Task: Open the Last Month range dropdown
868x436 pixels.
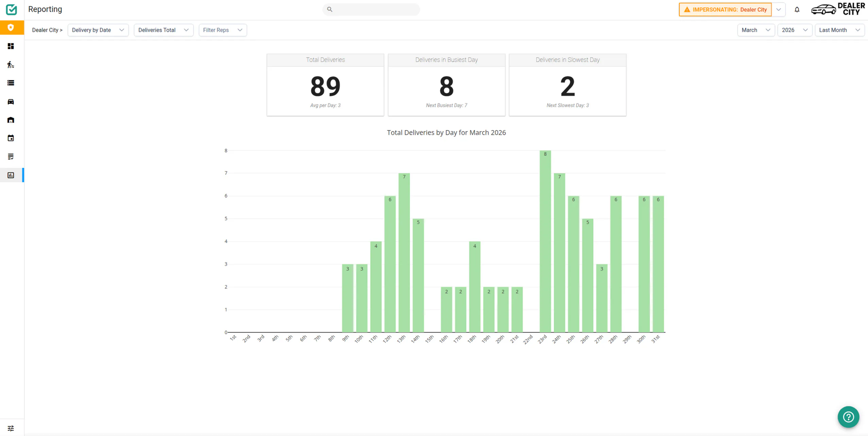Action: pyautogui.click(x=840, y=30)
